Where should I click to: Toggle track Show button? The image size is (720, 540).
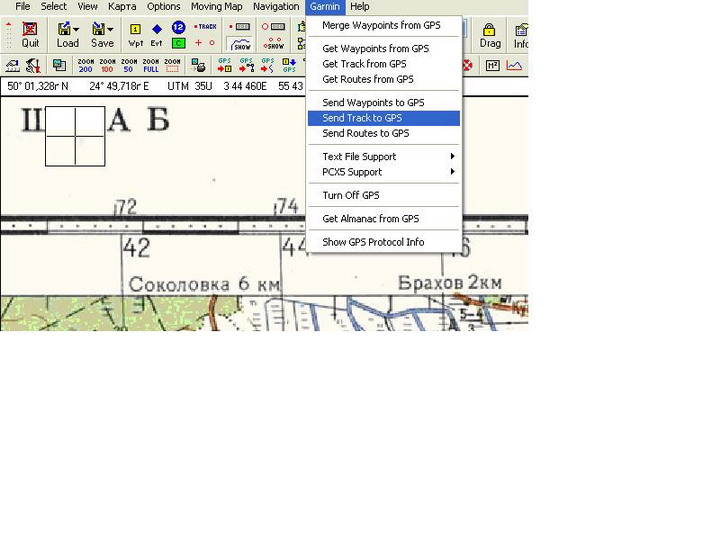tap(240, 44)
